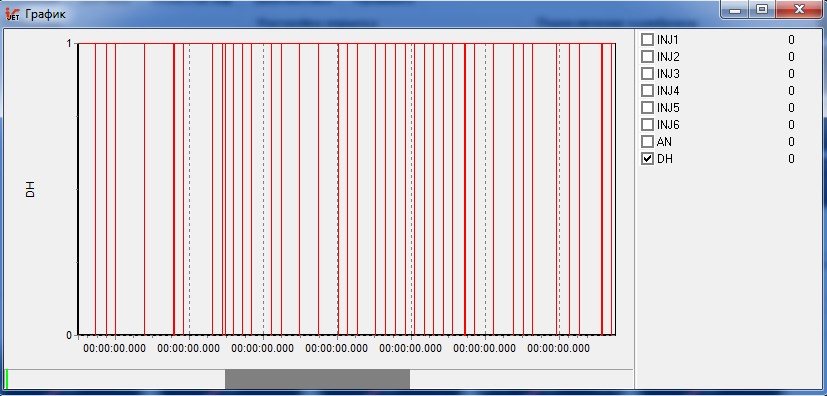The width and height of the screenshot is (827, 396).
Task: Enable the INJ4 channel checkbox
Action: [647, 91]
